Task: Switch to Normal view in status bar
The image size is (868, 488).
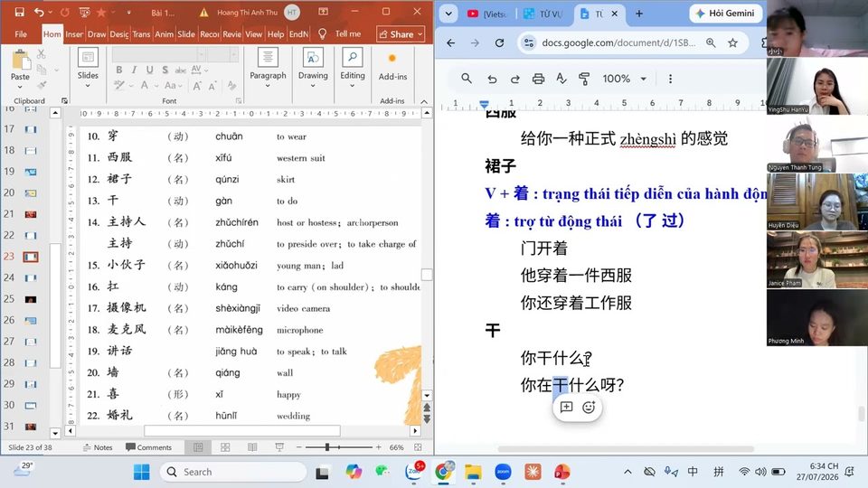Action: coord(198,447)
